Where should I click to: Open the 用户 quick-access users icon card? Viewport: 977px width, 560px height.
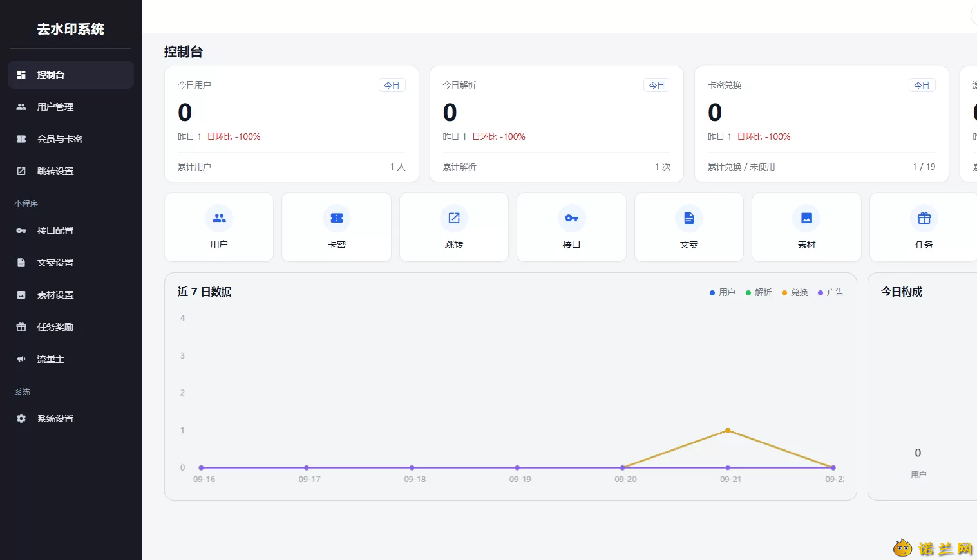click(x=219, y=227)
